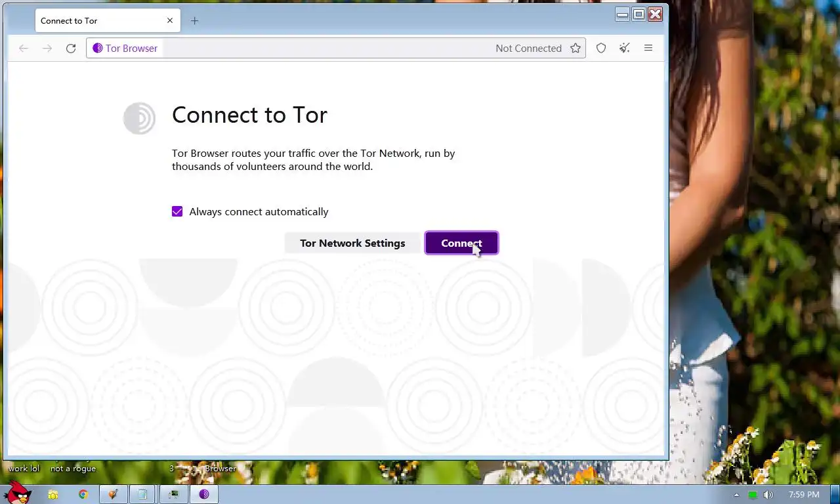Viewport: 840px width, 504px height.
Task: Maximize the Tor Browser window
Action: coord(639,14)
